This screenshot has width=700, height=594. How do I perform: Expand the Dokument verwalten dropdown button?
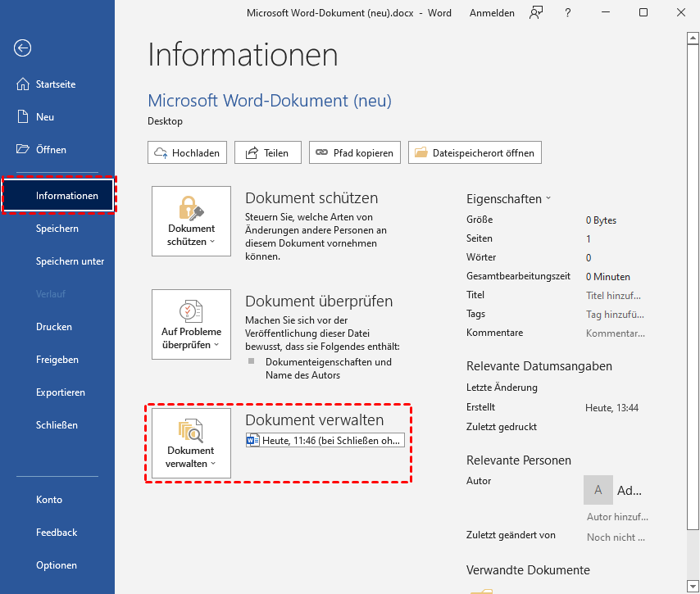pyautogui.click(x=191, y=443)
